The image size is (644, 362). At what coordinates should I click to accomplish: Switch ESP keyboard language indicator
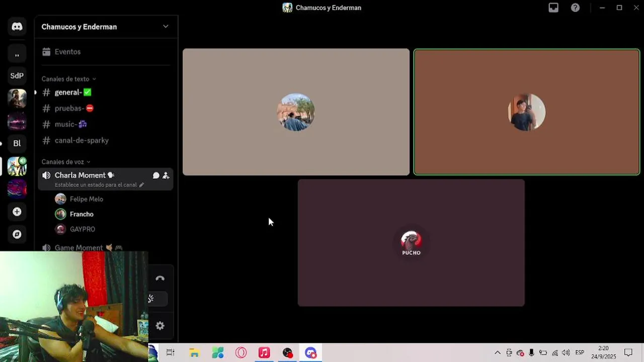tap(580, 353)
